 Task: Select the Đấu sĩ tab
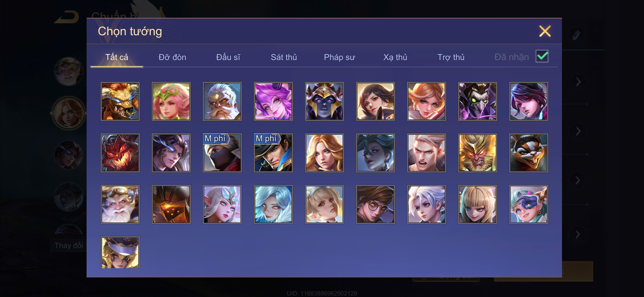[x=228, y=57]
